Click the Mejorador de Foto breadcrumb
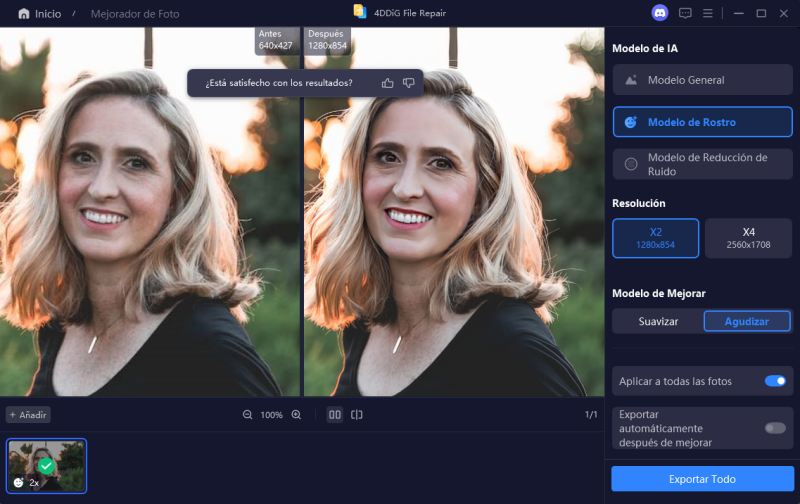The width and height of the screenshot is (800, 504). (135, 14)
